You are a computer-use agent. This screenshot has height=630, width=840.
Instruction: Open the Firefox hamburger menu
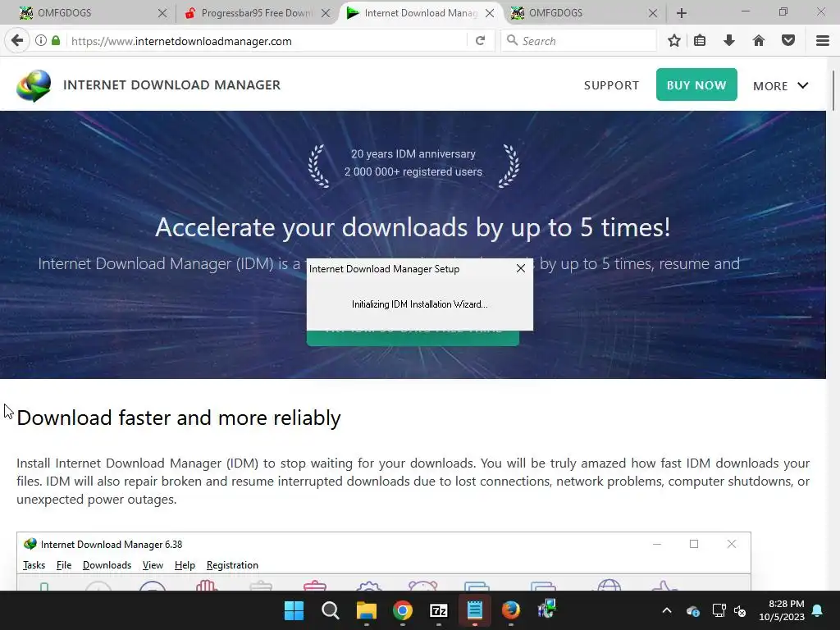(x=823, y=41)
